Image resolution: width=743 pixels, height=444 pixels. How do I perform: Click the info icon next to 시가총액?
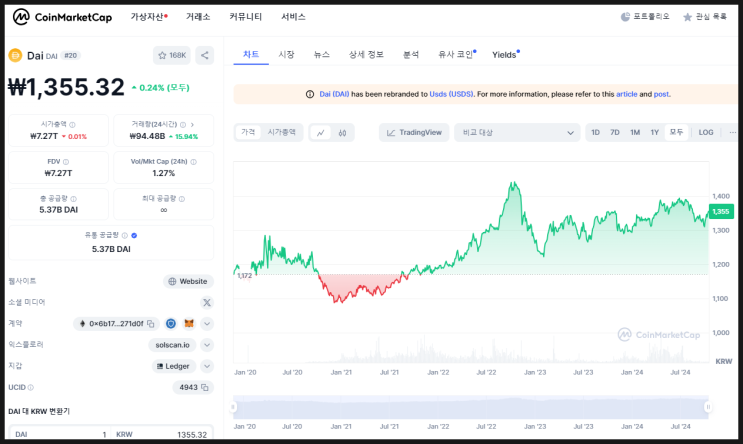[x=72, y=125]
